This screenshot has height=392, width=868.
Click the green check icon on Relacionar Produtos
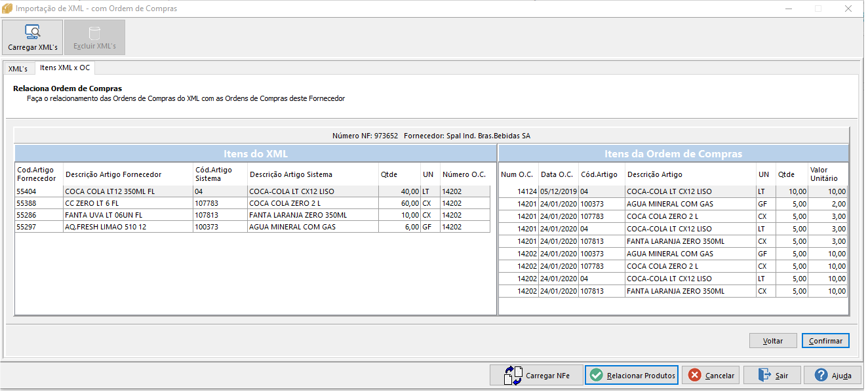click(x=596, y=376)
